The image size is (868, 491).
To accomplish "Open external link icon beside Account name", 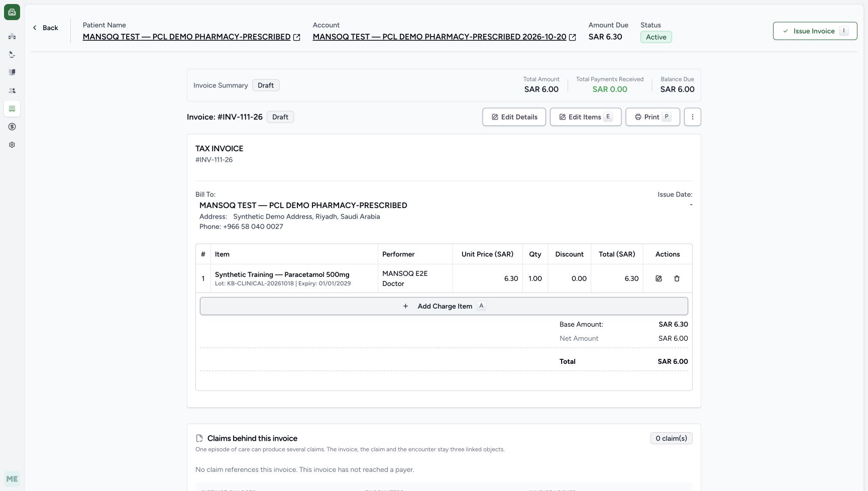I will pos(572,37).
